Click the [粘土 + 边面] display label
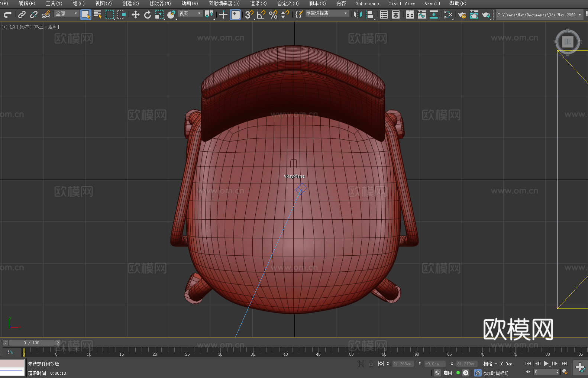The height and width of the screenshot is (378, 588). (46, 27)
